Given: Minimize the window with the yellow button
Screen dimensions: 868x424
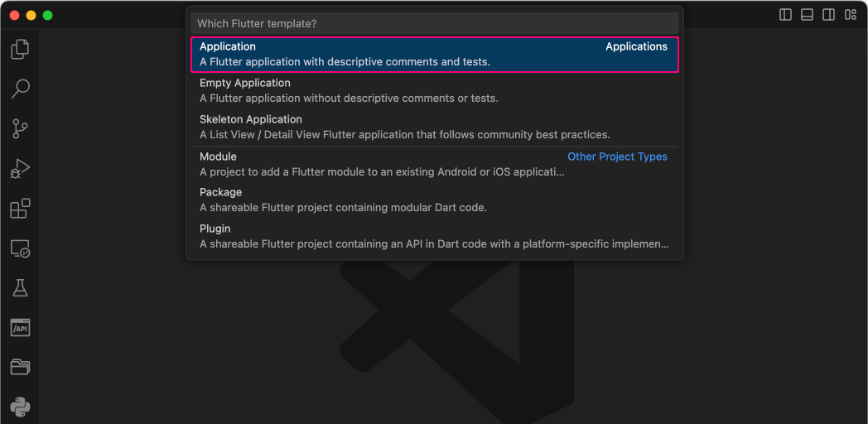Looking at the screenshot, I should (x=31, y=16).
